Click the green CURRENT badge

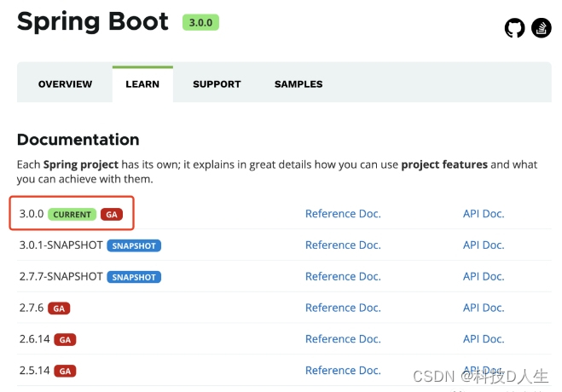click(72, 215)
